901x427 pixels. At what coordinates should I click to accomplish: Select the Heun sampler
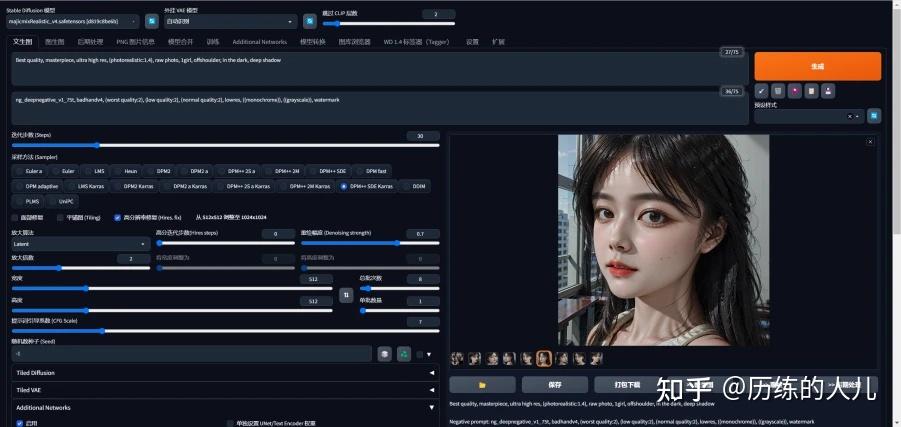[x=126, y=171]
